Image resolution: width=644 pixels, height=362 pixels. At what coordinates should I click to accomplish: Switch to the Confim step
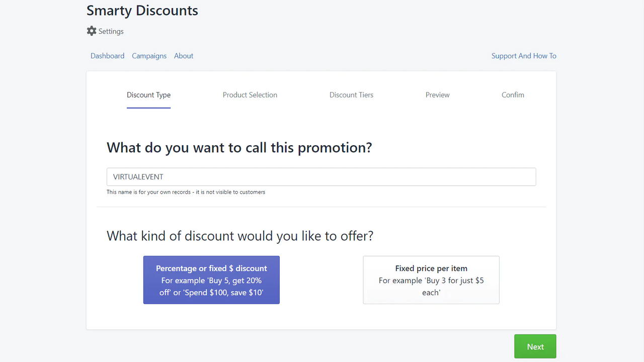point(513,95)
